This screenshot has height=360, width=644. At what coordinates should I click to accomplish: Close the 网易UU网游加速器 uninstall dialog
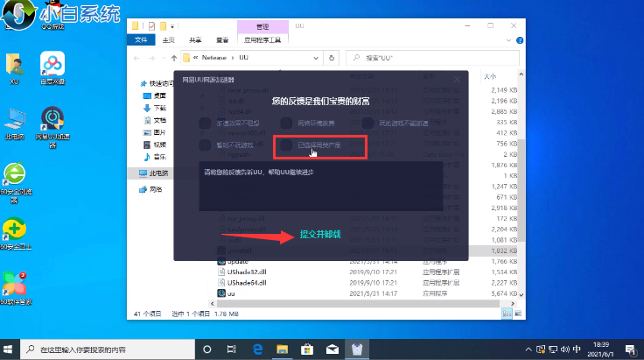[457, 80]
